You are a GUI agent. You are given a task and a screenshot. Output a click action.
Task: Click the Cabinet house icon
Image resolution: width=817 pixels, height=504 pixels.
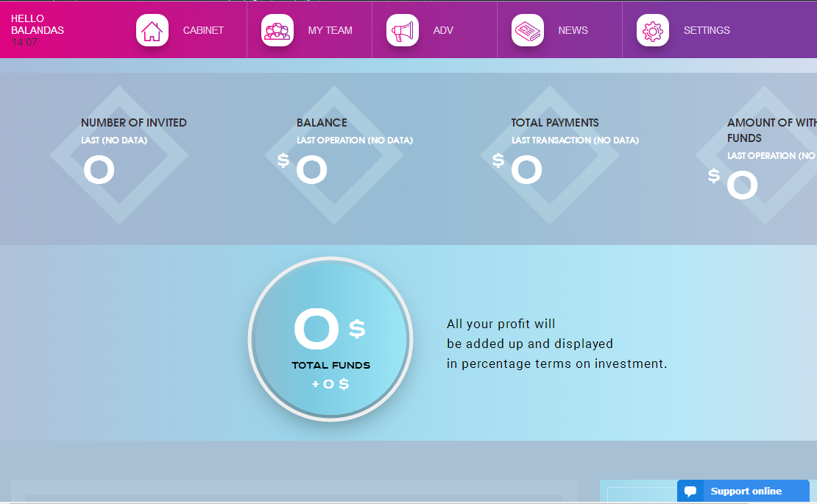pos(152,30)
